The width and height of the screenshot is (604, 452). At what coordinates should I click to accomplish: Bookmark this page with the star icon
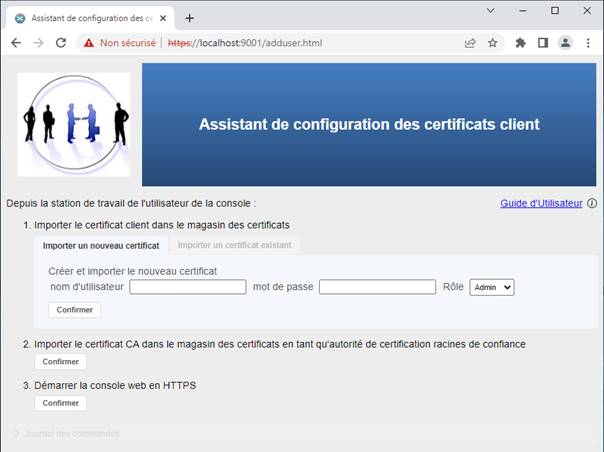[x=492, y=43]
